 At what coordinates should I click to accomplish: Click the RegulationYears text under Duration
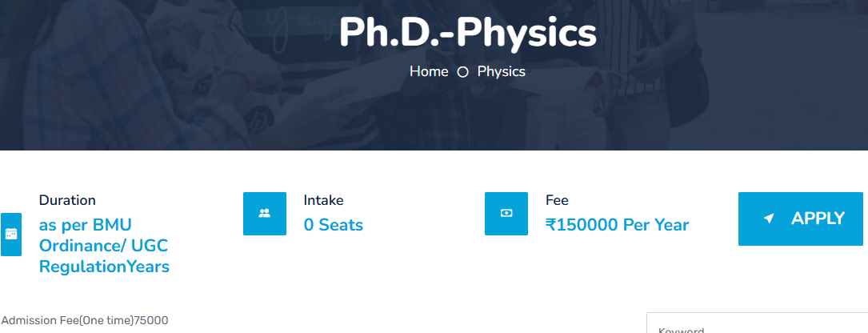104,267
